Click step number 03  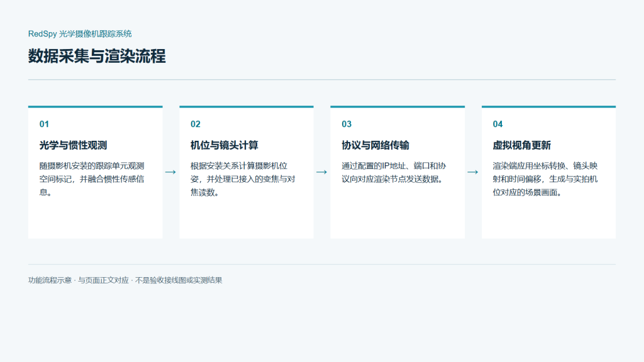pyautogui.click(x=347, y=124)
